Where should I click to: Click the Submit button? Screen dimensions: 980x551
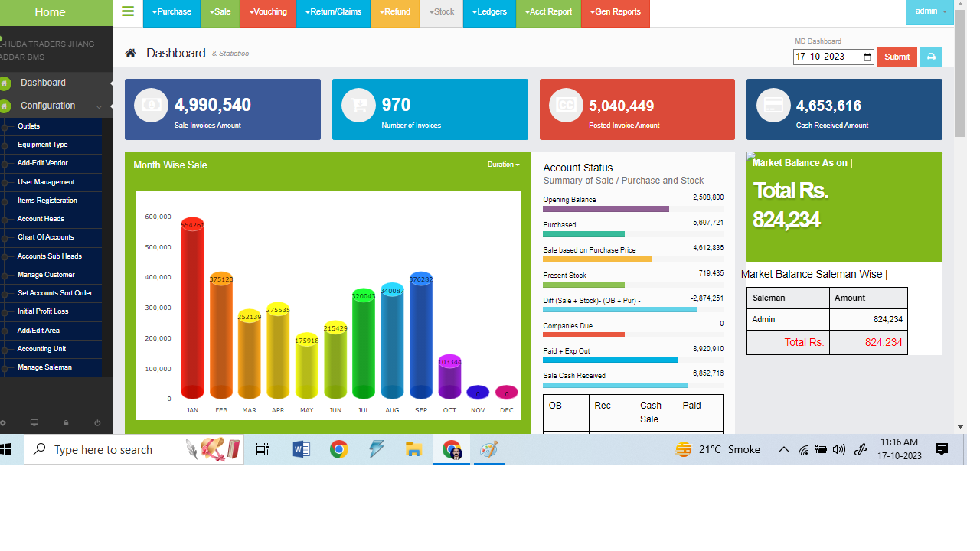(x=896, y=57)
